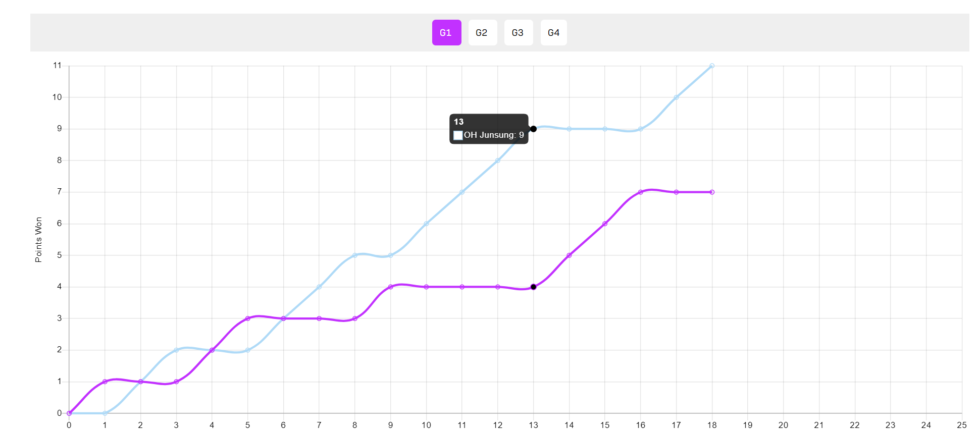980x430 pixels.
Task: Click the blue point at rally 17
Action: click(x=676, y=97)
